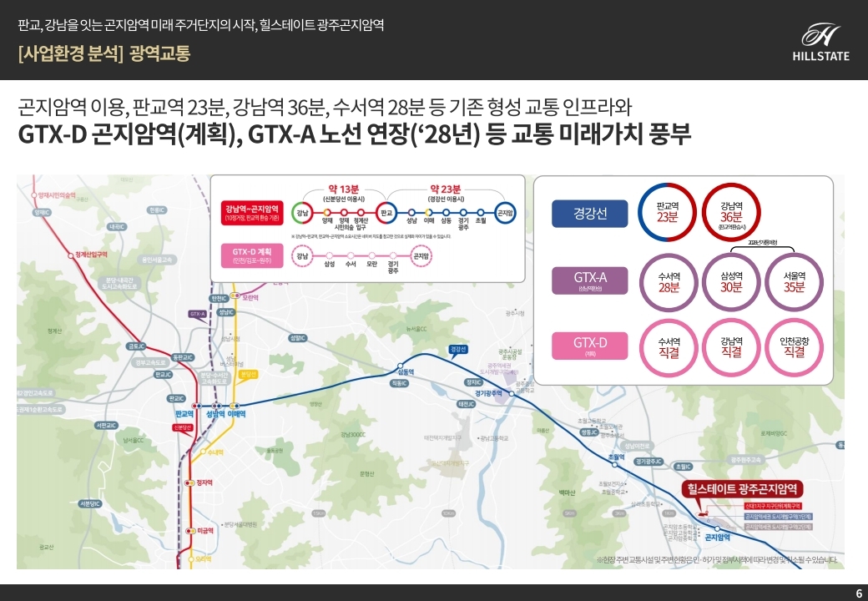Click the '성남역' station label on the map
This screenshot has width=868, height=601.
point(215,414)
